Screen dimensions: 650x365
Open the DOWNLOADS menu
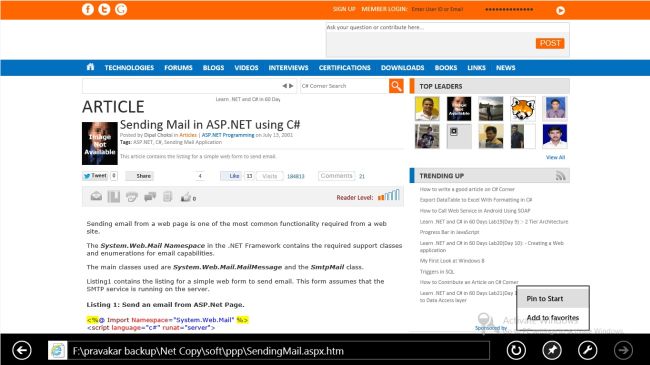[x=402, y=68]
